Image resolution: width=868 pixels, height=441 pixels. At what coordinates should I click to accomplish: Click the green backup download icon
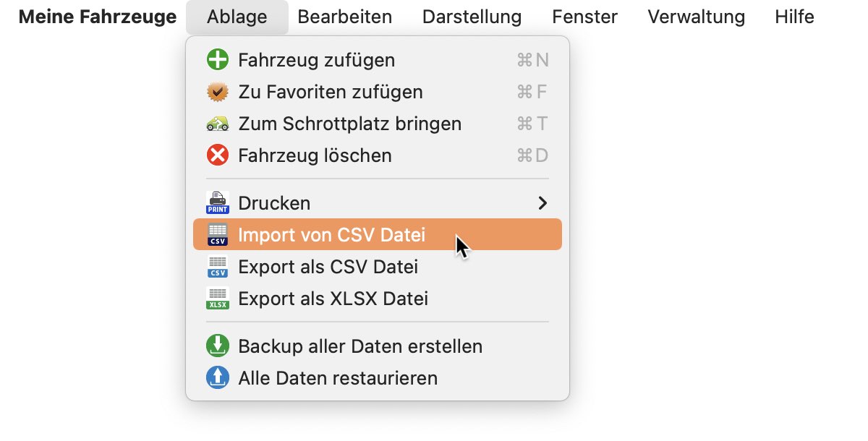coord(218,346)
